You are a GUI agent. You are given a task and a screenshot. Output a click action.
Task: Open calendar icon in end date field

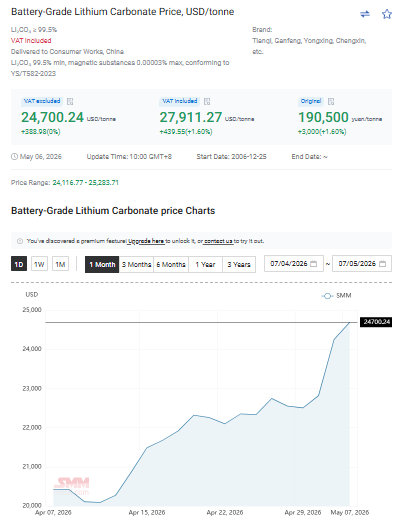point(383,264)
